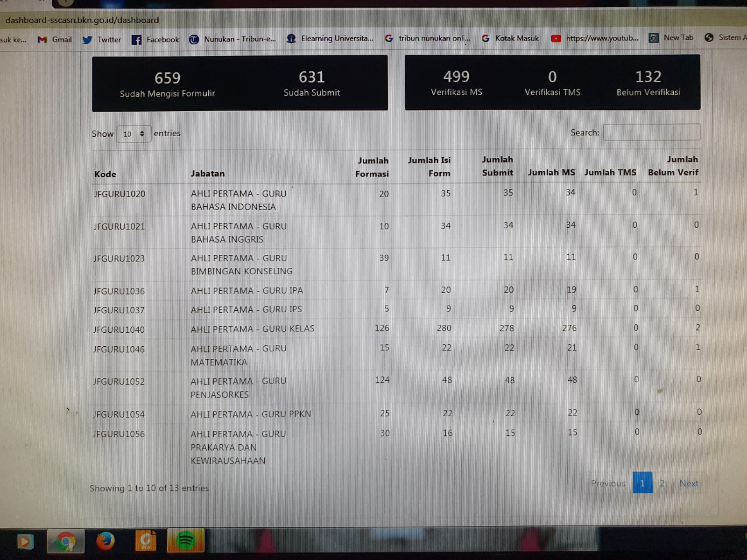
Task: Sort table by Jumlah Formasi column
Action: pyautogui.click(x=372, y=167)
